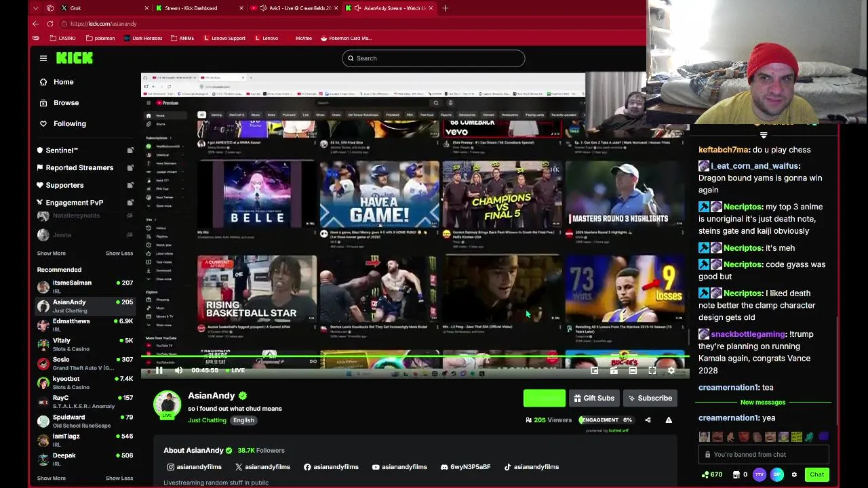Reload the kick.com page
Image resolution: width=868 pixels, height=488 pixels.
(50, 24)
